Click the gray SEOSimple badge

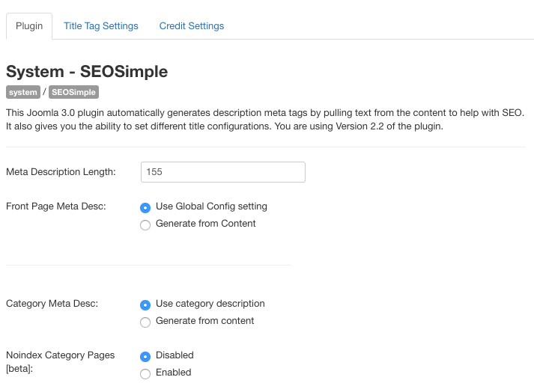73,92
